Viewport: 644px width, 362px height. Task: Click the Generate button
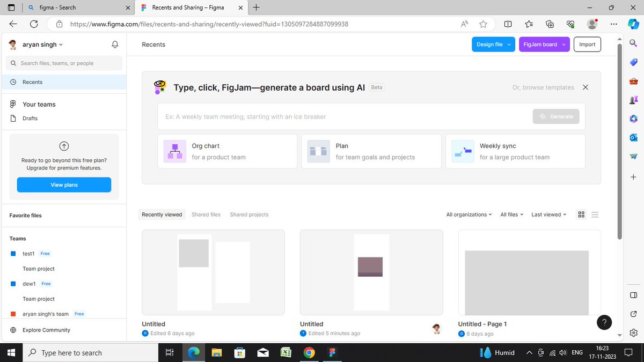click(556, 116)
